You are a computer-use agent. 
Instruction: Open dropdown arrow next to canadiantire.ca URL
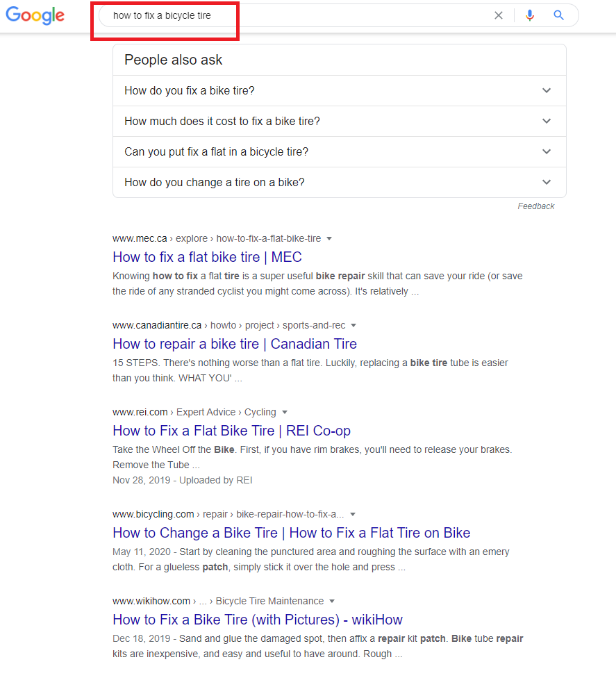click(x=353, y=326)
